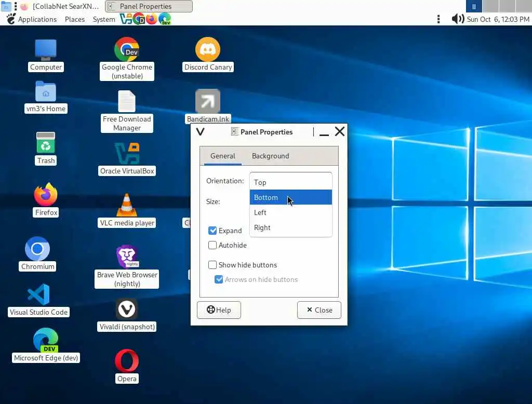Minimize the Panel Properties dialog

(324, 131)
